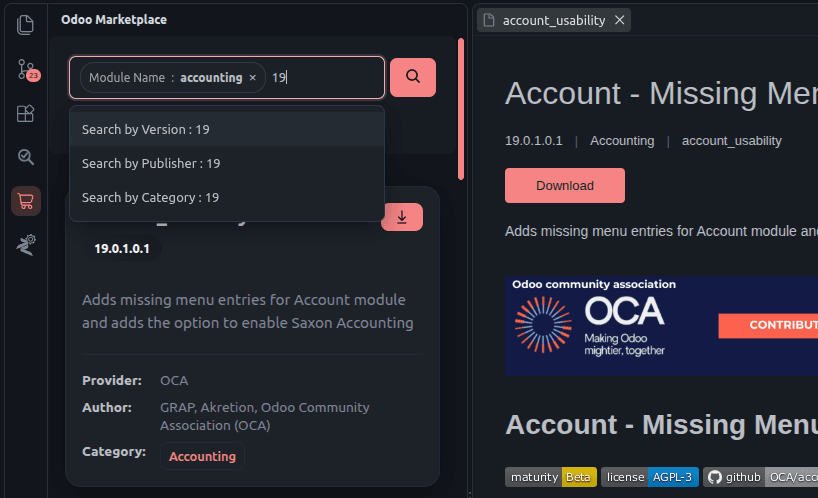
Task: Click the marketplace panel vertical scrollbar
Action: coord(461,108)
